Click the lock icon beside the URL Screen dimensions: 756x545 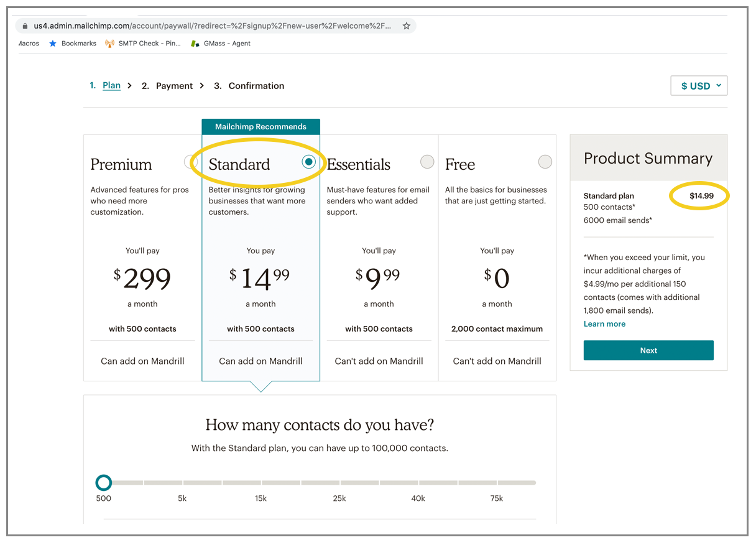point(25,26)
